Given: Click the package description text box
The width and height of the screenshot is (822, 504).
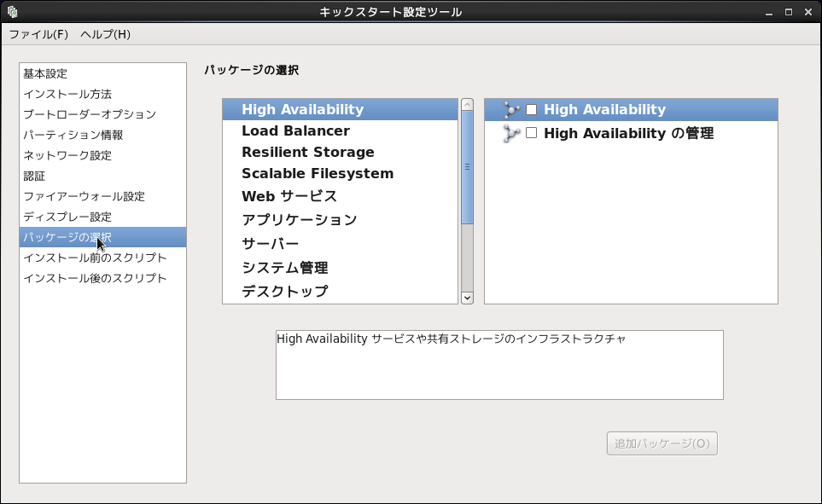Looking at the screenshot, I should (499, 365).
